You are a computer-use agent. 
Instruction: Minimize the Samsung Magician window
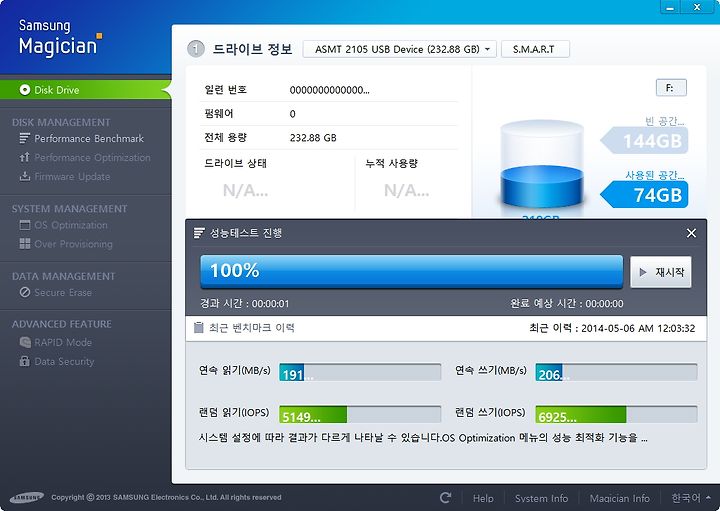(670, 7)
